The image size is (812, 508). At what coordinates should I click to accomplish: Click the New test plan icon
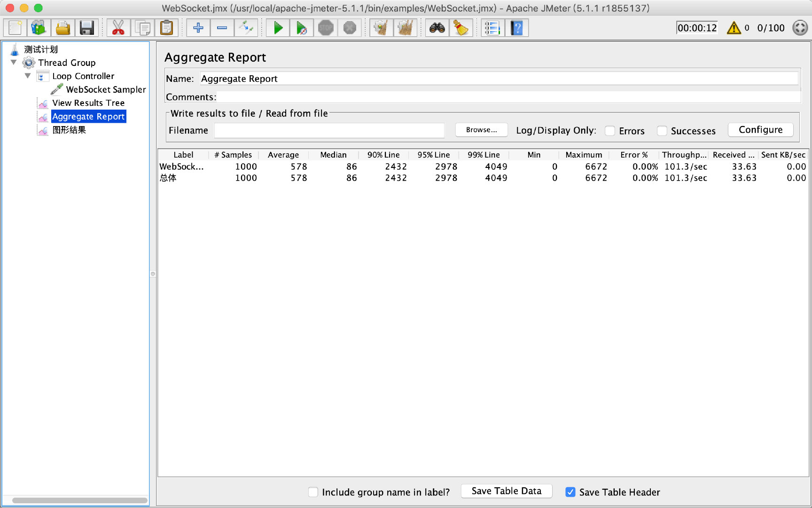pyautogui.click(x=15, y=28)
